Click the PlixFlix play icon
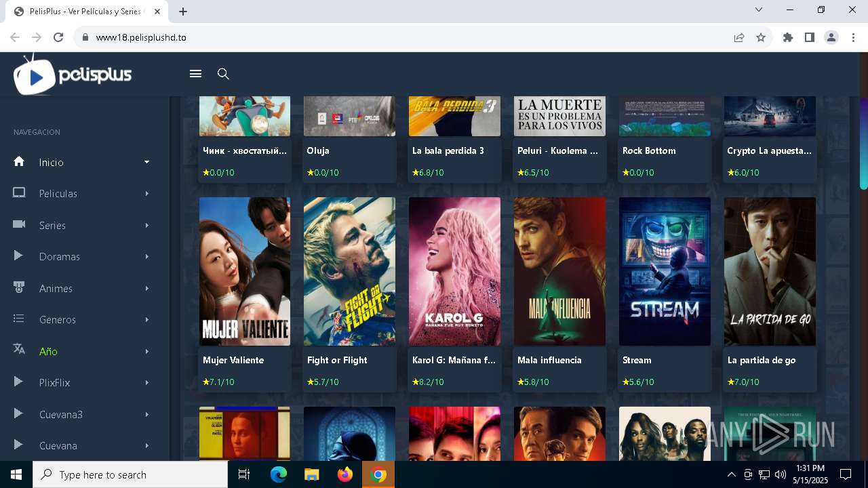 pyautogui.click(x=19, y=382)
